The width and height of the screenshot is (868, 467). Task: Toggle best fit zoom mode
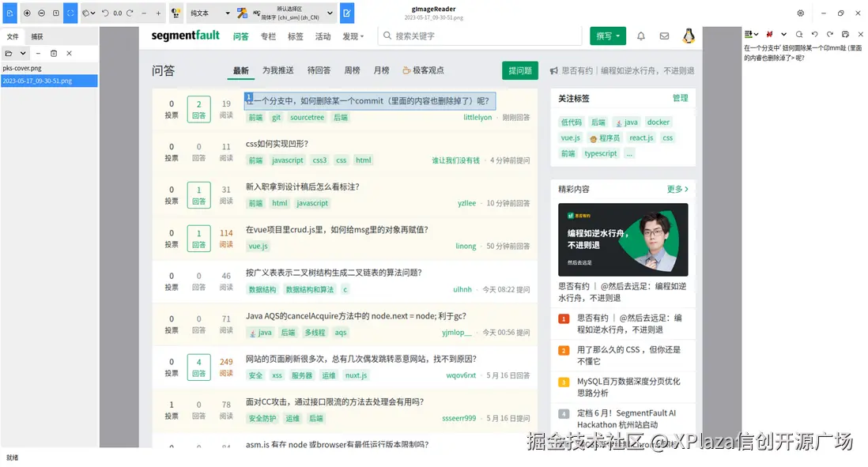pos(70,13)
